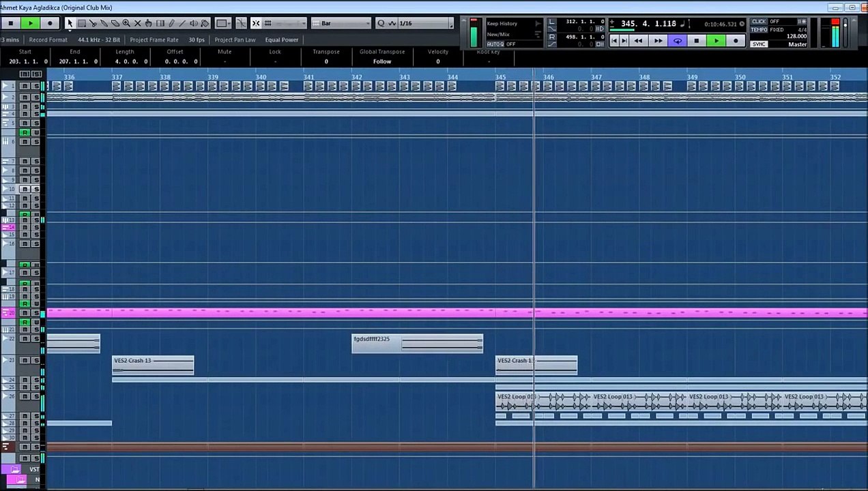Toggle the purple Cycle loop button

(677, 41)
